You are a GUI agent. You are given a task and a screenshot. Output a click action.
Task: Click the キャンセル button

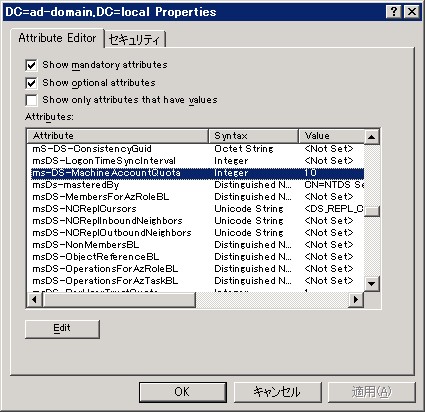click(x=278, y=392)
